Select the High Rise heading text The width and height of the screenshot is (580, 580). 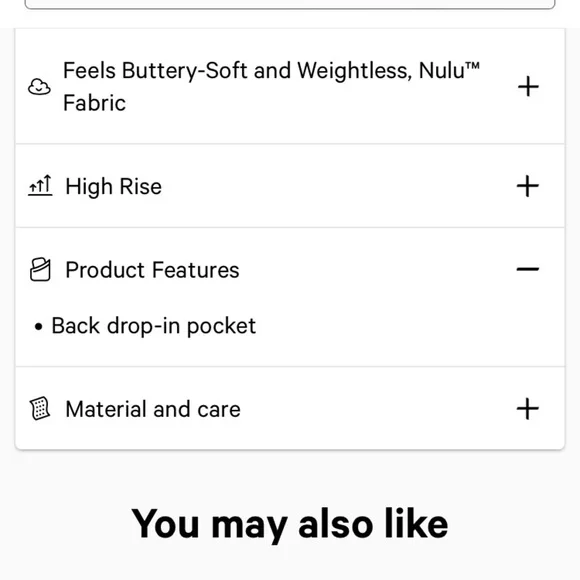(x=114, y=186)
